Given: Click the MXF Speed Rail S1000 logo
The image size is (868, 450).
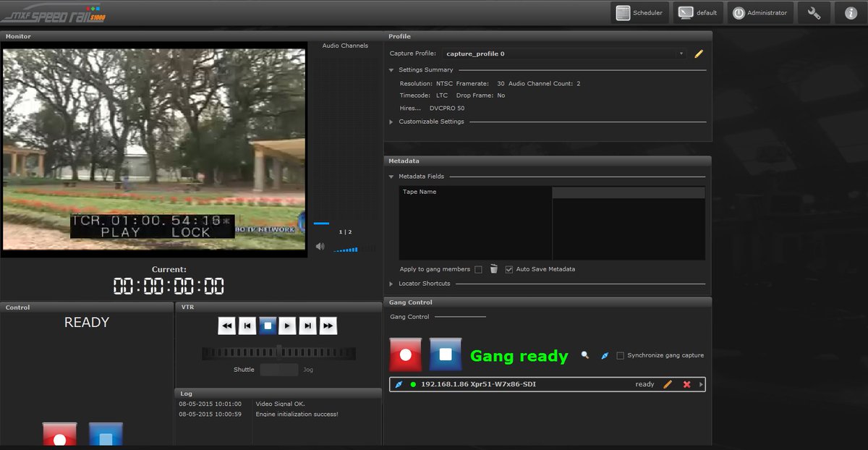Looking at the screenshot, I should click(54, 13).
